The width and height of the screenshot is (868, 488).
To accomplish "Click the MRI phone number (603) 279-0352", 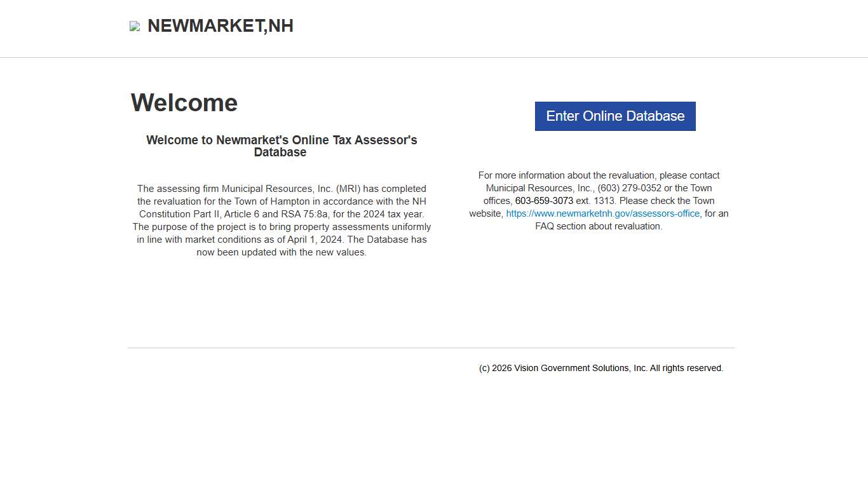I will point(629,188).
